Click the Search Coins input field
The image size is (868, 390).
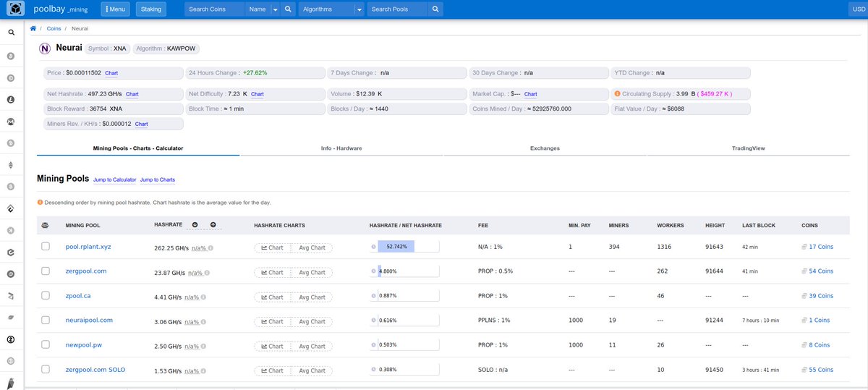pos(214,9)
